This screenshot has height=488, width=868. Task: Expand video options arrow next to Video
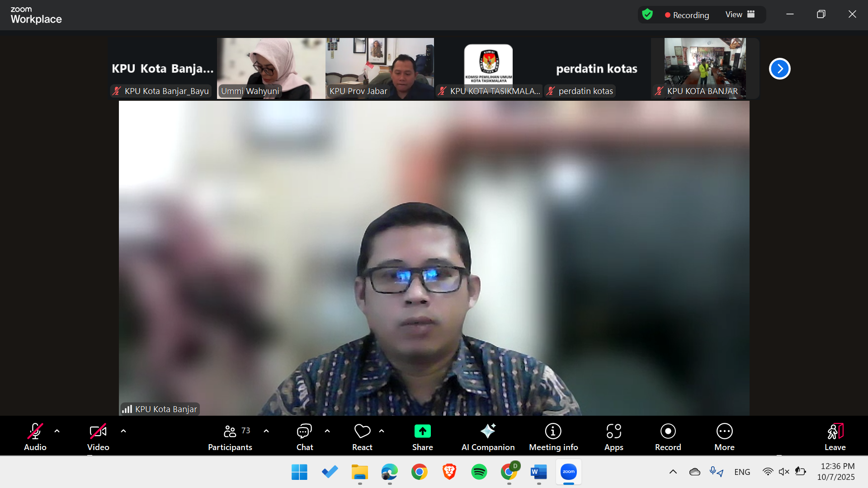(123, 431)
